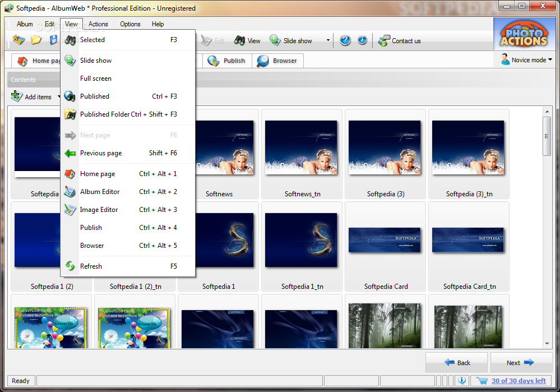Open the Slide show toolbar dropdown arrow
Screen dimensions: 560x392
[328, 40]
